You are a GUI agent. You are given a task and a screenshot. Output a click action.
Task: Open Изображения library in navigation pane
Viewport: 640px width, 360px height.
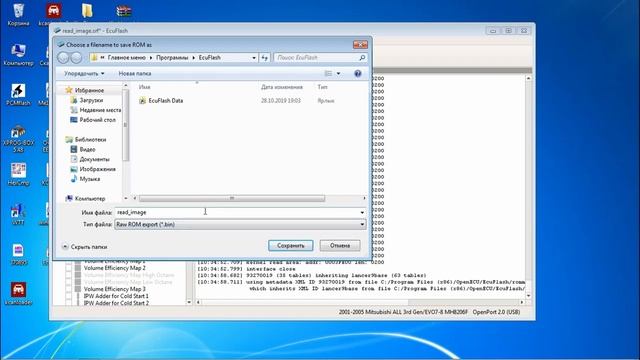(x=93, y=169)
